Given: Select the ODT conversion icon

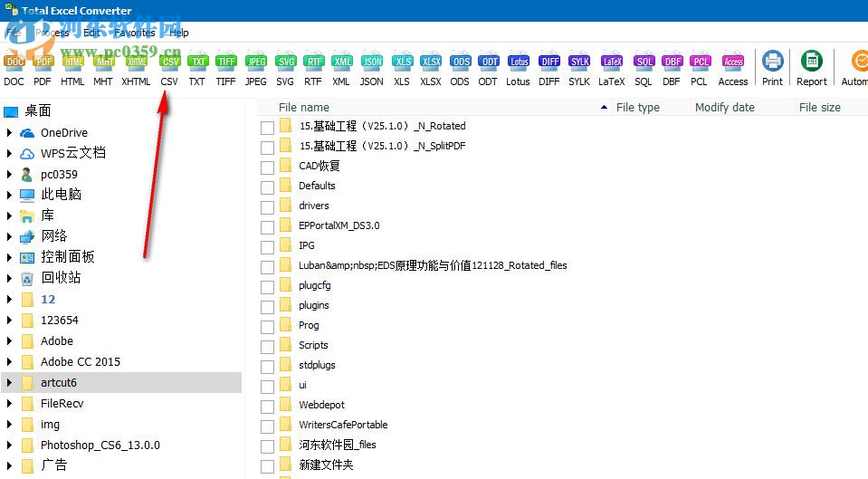Looking at the screenshot, I should pyautogui.click(x=488, y=62).
